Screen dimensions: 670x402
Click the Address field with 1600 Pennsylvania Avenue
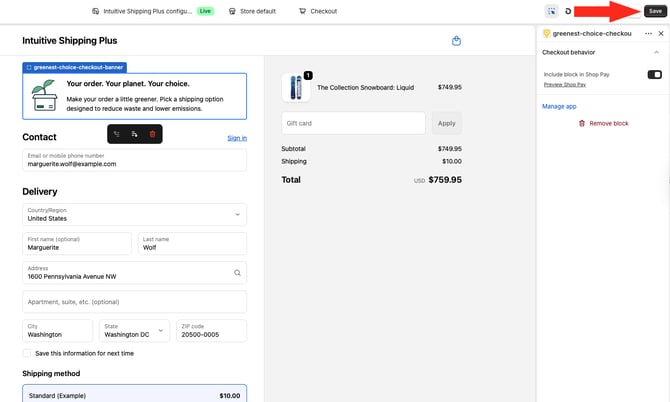click(135, 273)
